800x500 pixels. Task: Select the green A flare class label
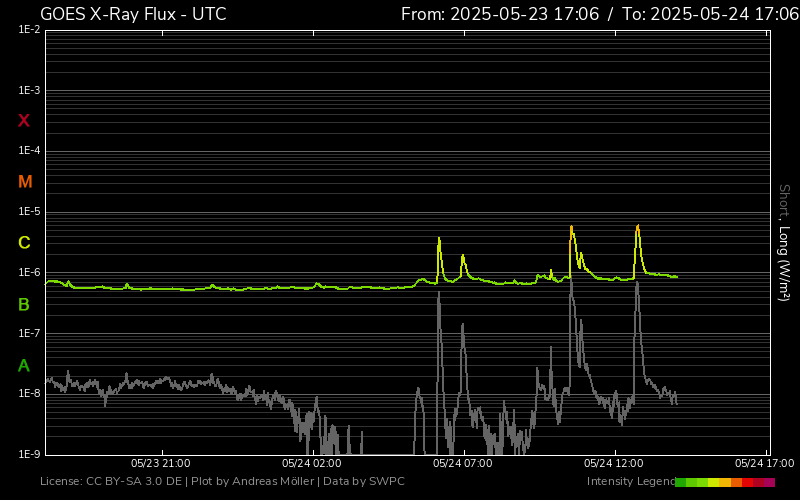coord(24,365)
